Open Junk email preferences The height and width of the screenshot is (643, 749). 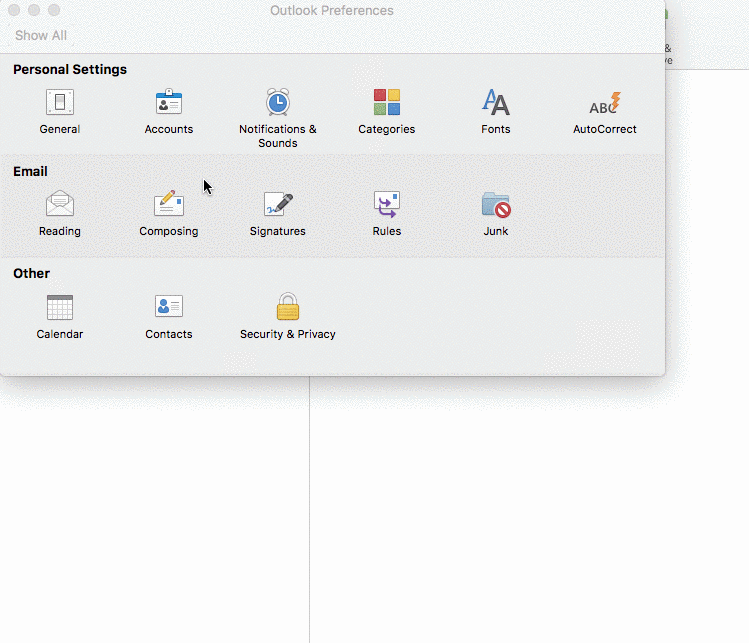495,213
